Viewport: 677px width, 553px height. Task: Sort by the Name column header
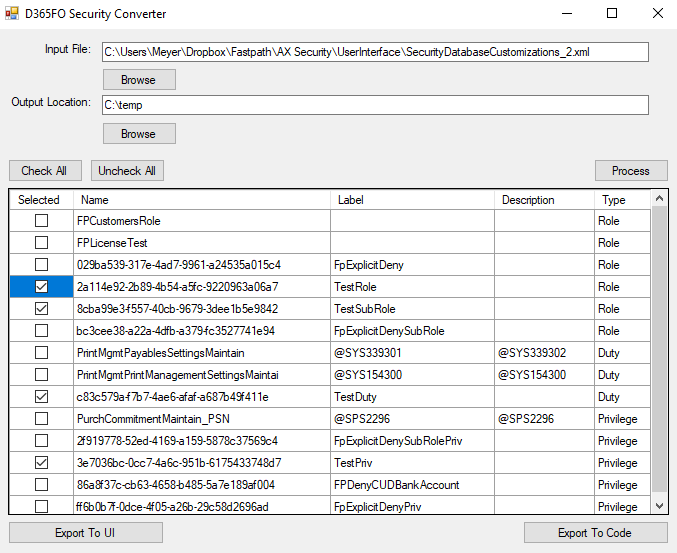point(200,200)
